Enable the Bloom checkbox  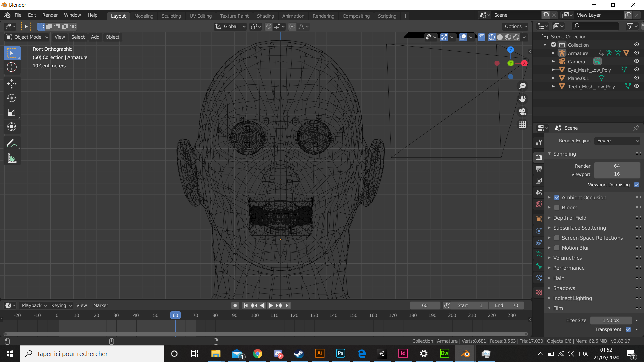557,208
